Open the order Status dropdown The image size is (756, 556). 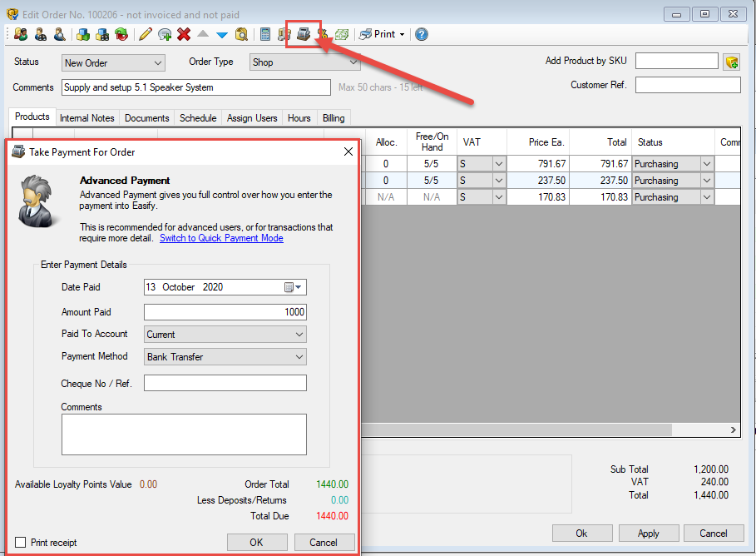(x=158, y=63)
